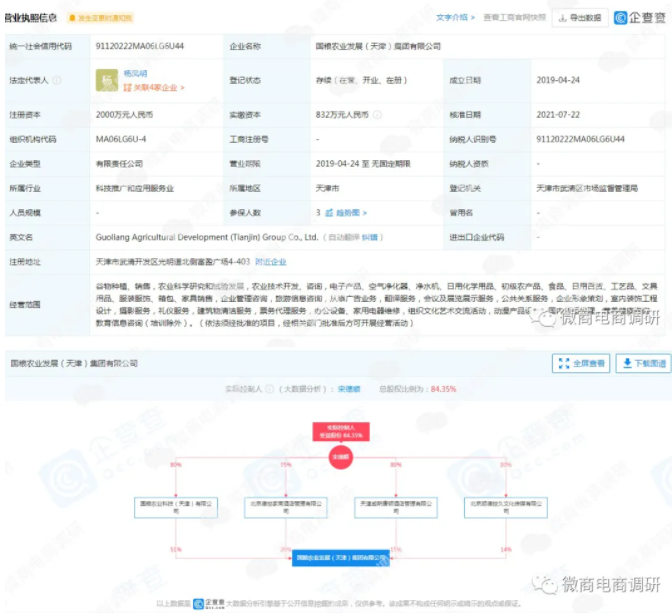Open the 趋势图 link beside 参保人数
Viewport: 672px width, 613px height.
pos(346,213)
